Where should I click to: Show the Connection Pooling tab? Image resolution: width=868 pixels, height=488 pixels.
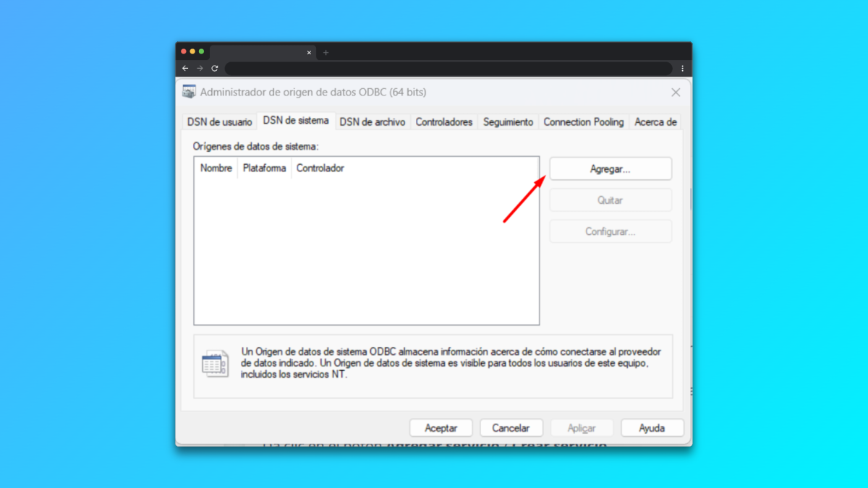pos(583,122)
